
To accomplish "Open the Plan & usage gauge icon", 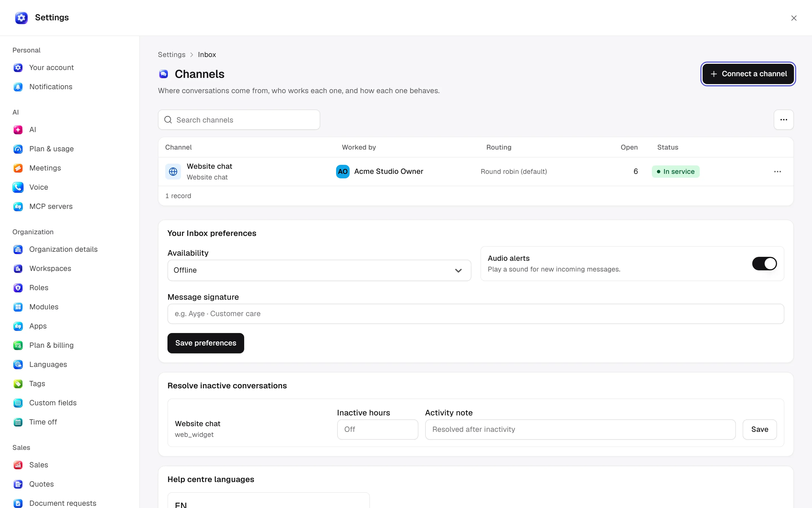I will [x=18, y=149].
